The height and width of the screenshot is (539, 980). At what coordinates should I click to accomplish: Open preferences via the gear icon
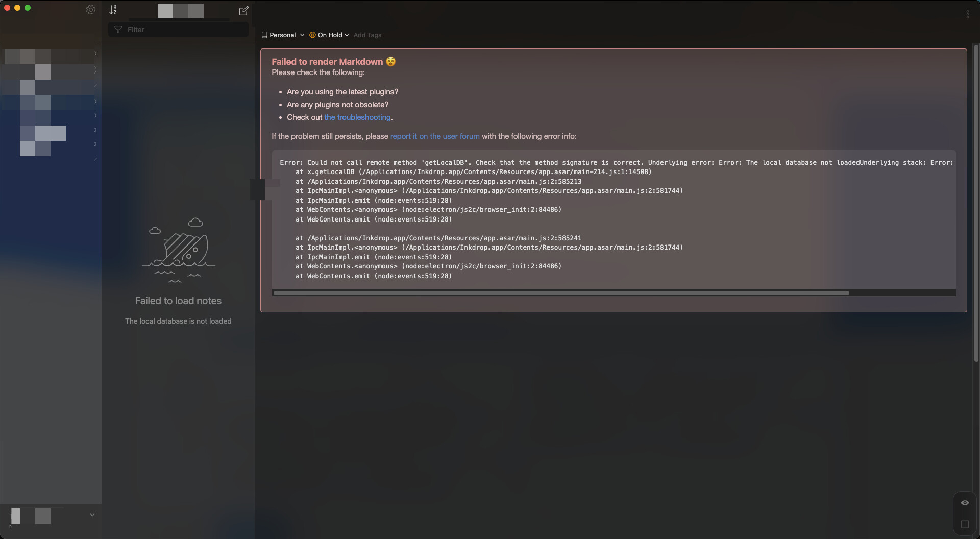91,10
